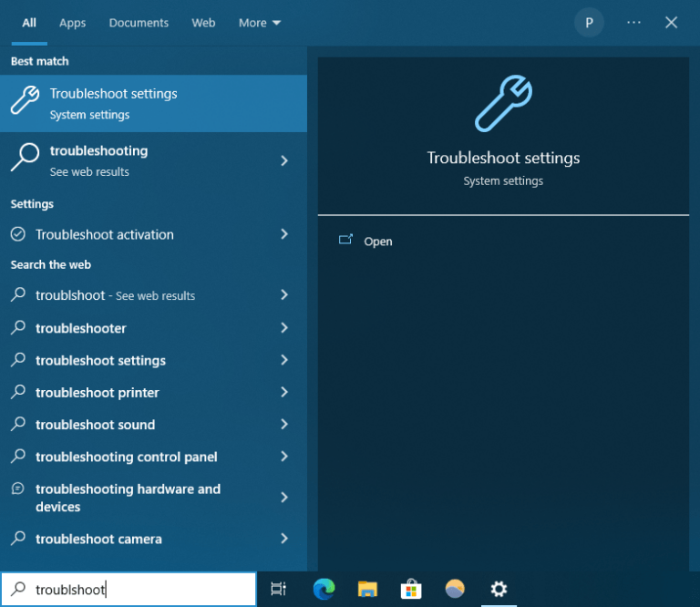Open the More dropdown filter
The width and height of the screenshot is (700, 607).
pyautogui.click(x=260, y=23)
